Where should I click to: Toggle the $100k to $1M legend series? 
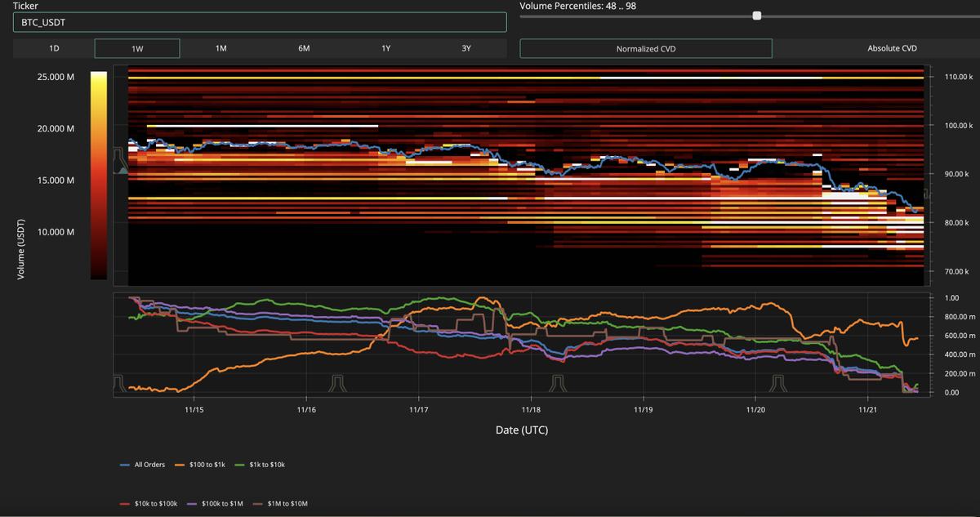pos(224,503)
